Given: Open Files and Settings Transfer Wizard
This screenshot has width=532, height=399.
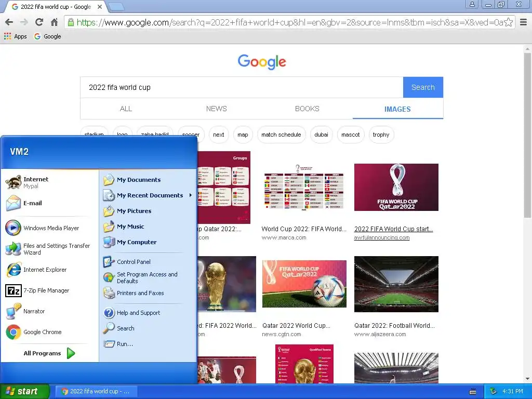Looking at the screenshot, I should pyautogui.click(x=49, y=249).
